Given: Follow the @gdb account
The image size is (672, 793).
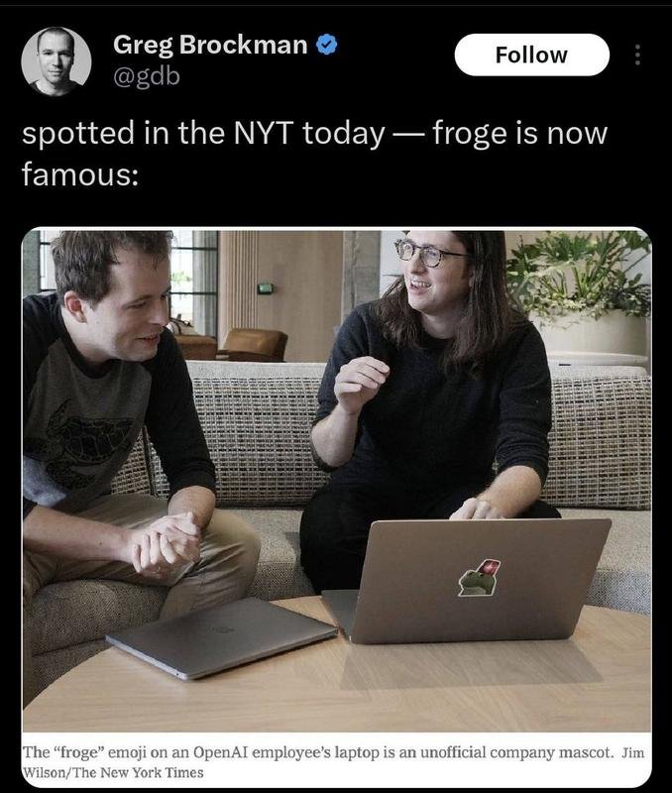Looking at the screenshot, I should [x=531, y=55].
